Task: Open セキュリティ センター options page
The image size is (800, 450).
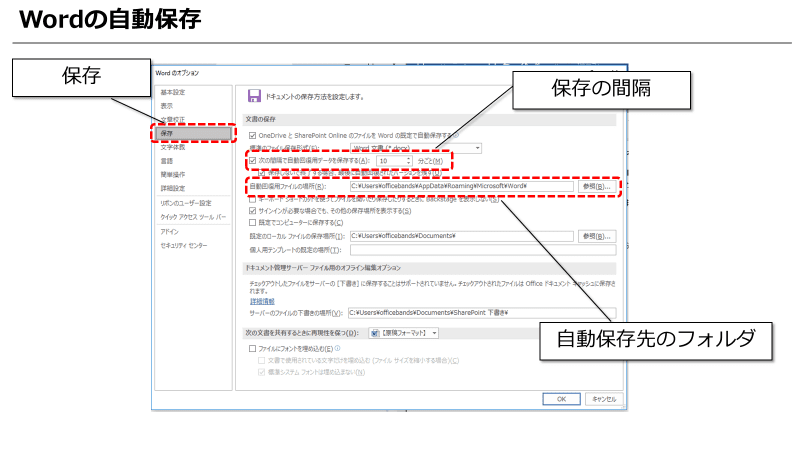Action: tap(184, 245)
